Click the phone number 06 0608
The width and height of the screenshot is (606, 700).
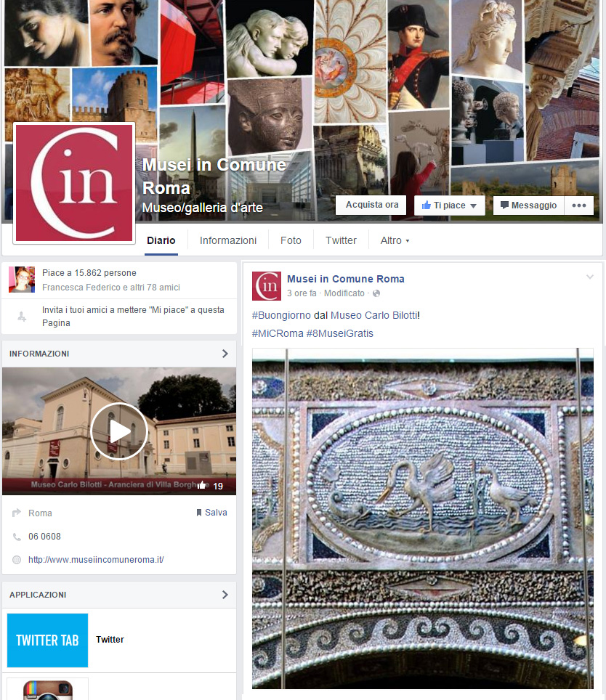point(44,537)
